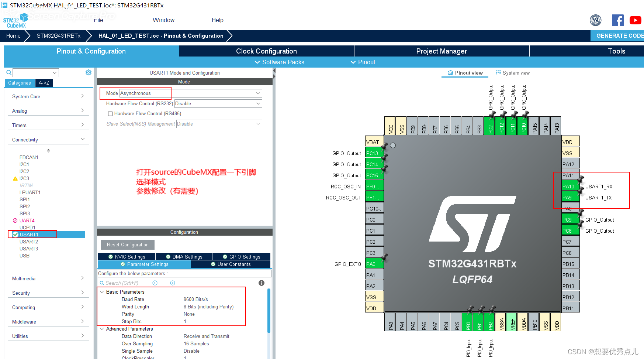Open the Facebook page icon
644x359 pixels.
tap(618, 20)
